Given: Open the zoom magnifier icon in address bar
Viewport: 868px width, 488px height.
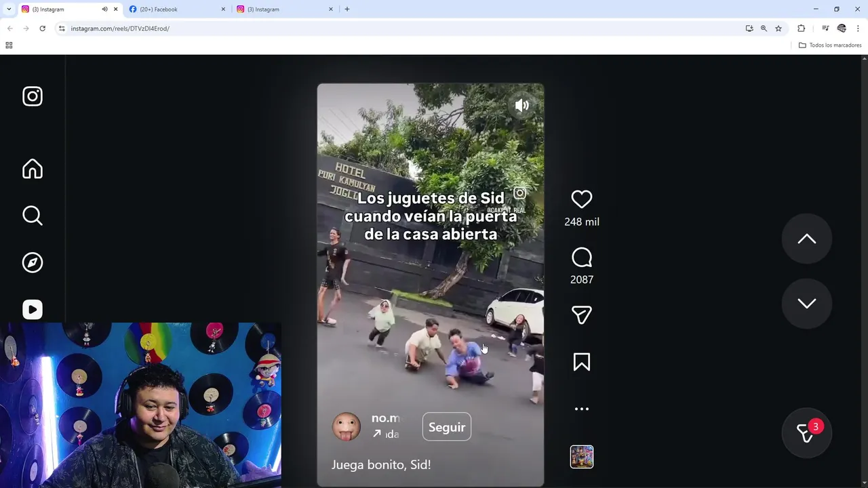Looking at the screenshot, I should 764,28.
